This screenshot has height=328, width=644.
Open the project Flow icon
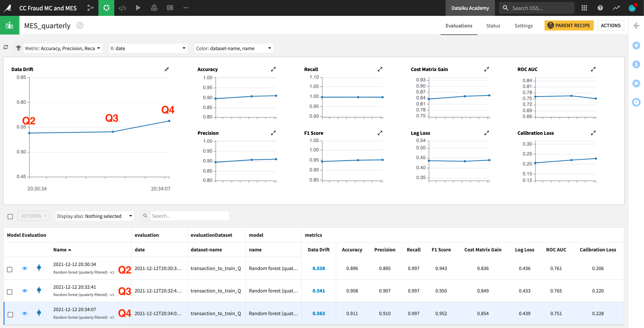point(90,8)
